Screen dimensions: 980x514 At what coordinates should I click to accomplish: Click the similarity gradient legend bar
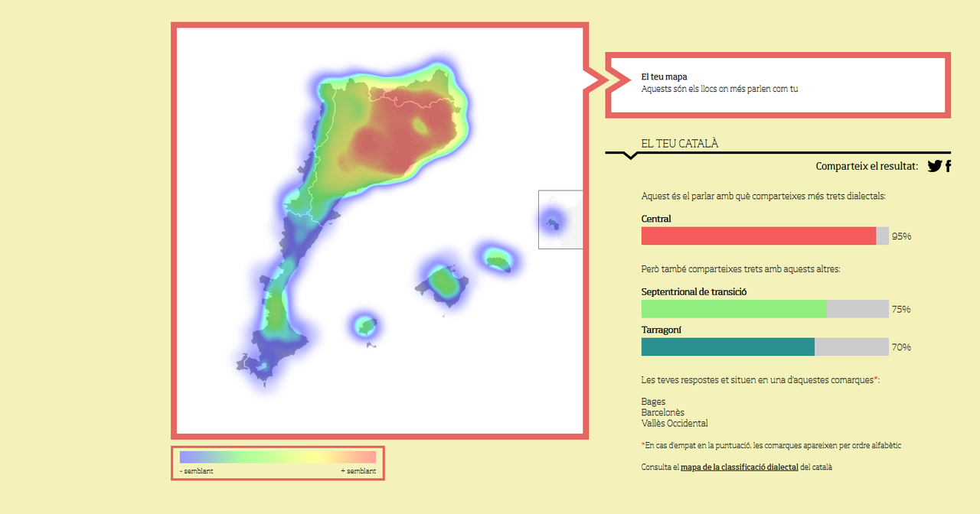pyautogui.click(x=278, y=457)
